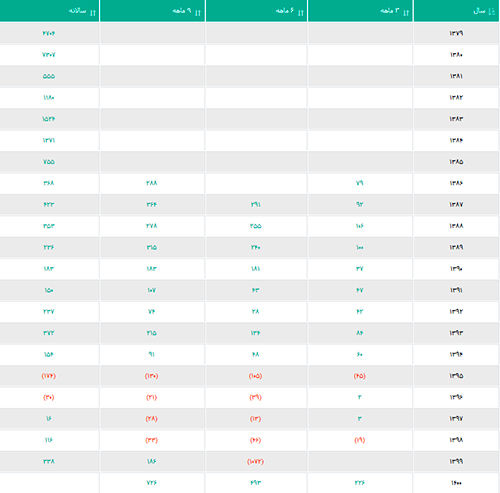The width and height of the screenshot is (500, 493).
Task: Click sort arrows beside ۹ ماهه header
Action: point(198,13)
